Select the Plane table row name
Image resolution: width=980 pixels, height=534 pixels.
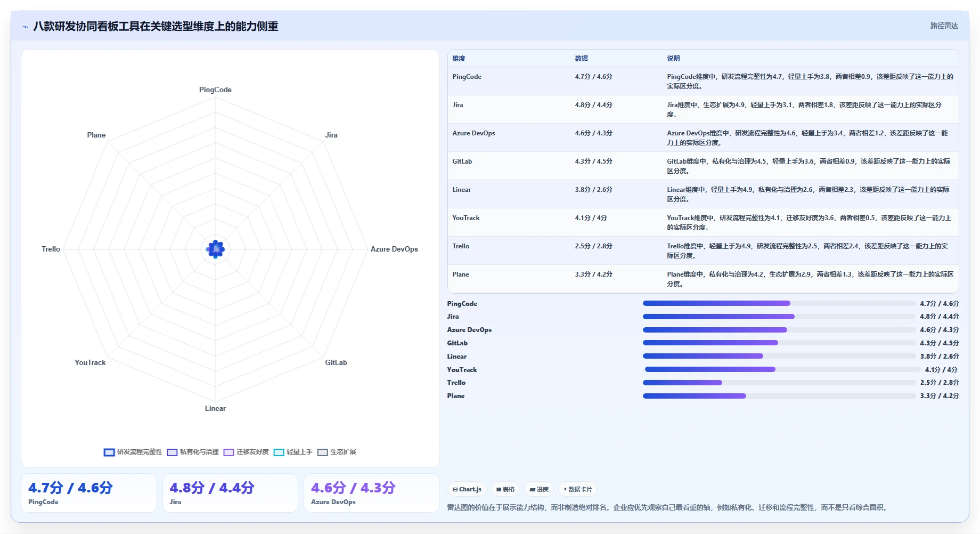(461, 274)
